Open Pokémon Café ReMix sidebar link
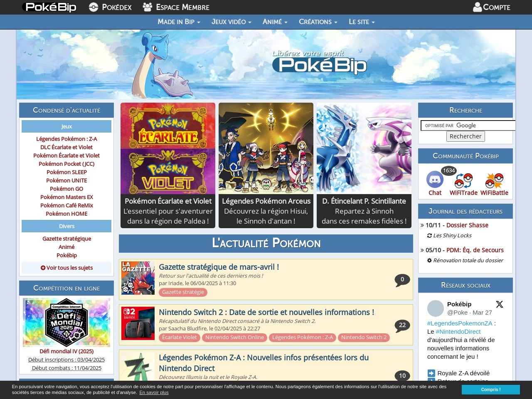Screen dimensions: 532x399 [x=66, y=205]
